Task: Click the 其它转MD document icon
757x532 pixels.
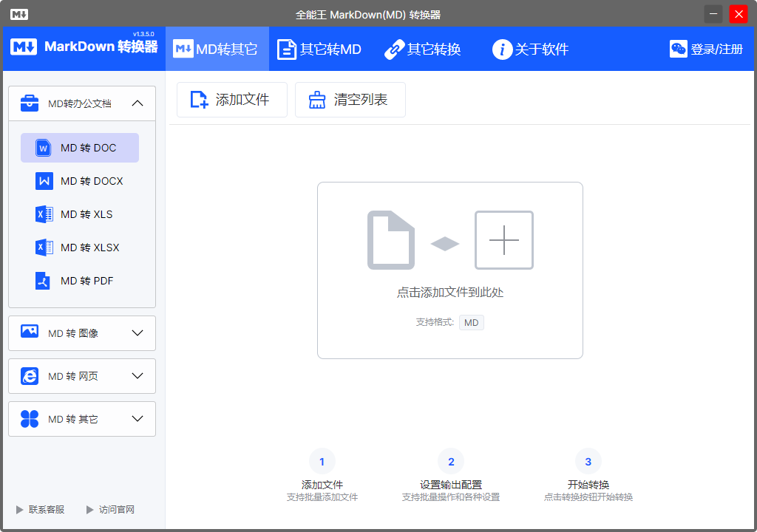Action: (x=286, y=50)
